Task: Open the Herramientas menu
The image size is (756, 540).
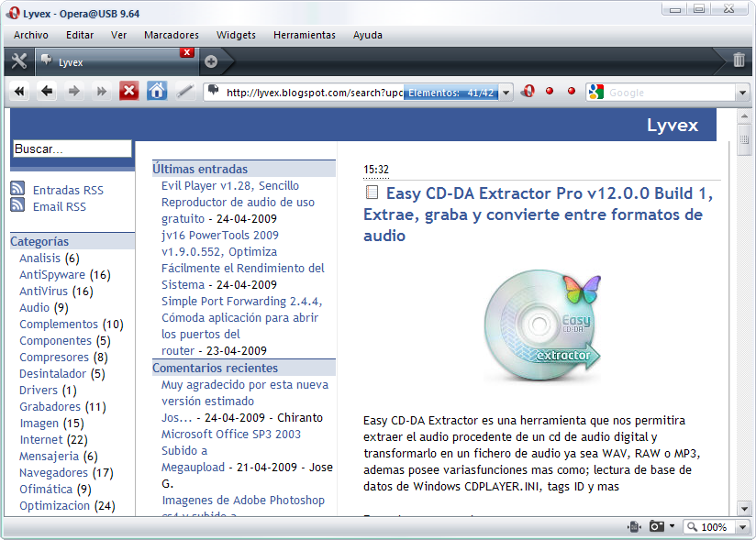Action: (x=304, y=35)
